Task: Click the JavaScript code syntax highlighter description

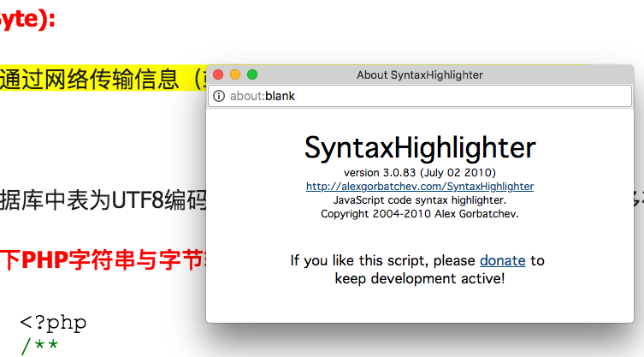Action: click(419, 199)
